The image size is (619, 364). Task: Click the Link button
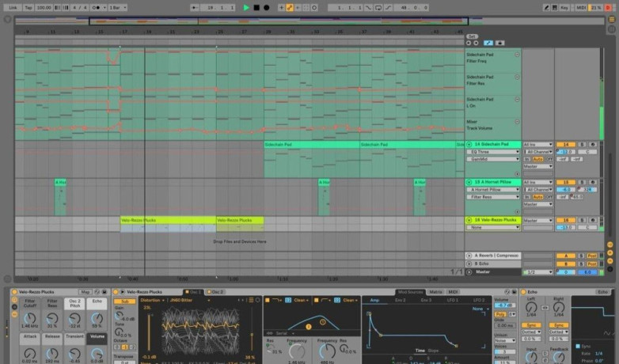13,7
